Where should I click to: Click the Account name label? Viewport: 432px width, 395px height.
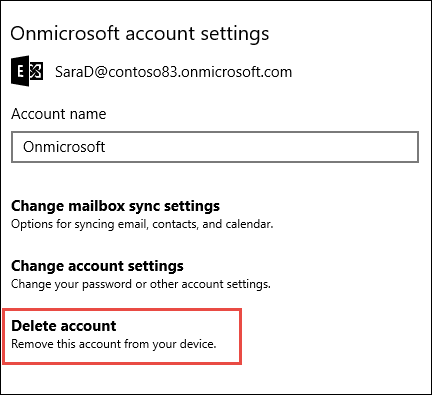pyautogui.click(x=59, y=114)
